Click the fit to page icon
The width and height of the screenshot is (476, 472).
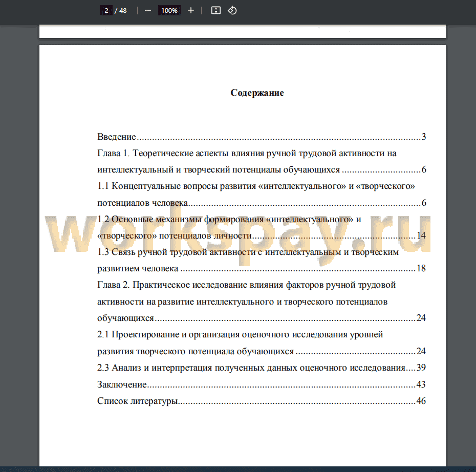216,11
